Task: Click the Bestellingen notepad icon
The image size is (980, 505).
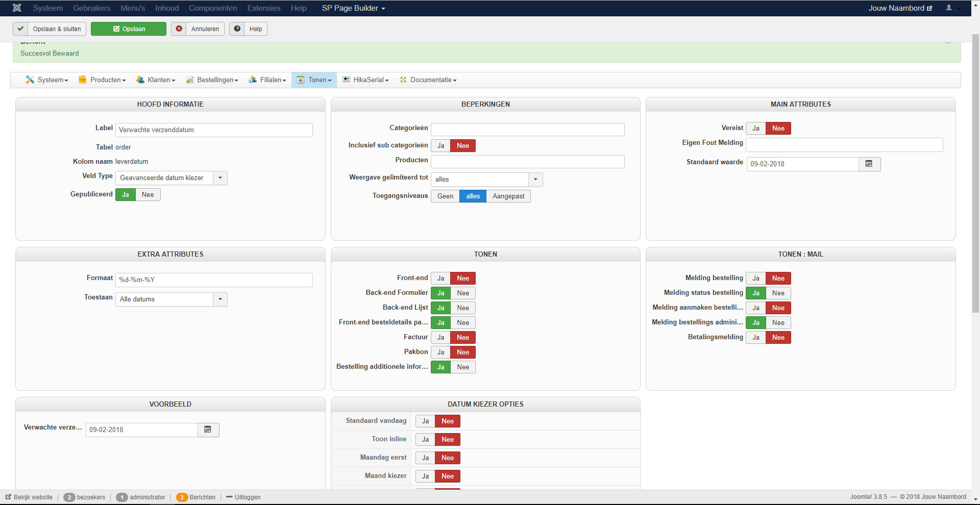Action: pyautogui.click(x=190, y=80)
